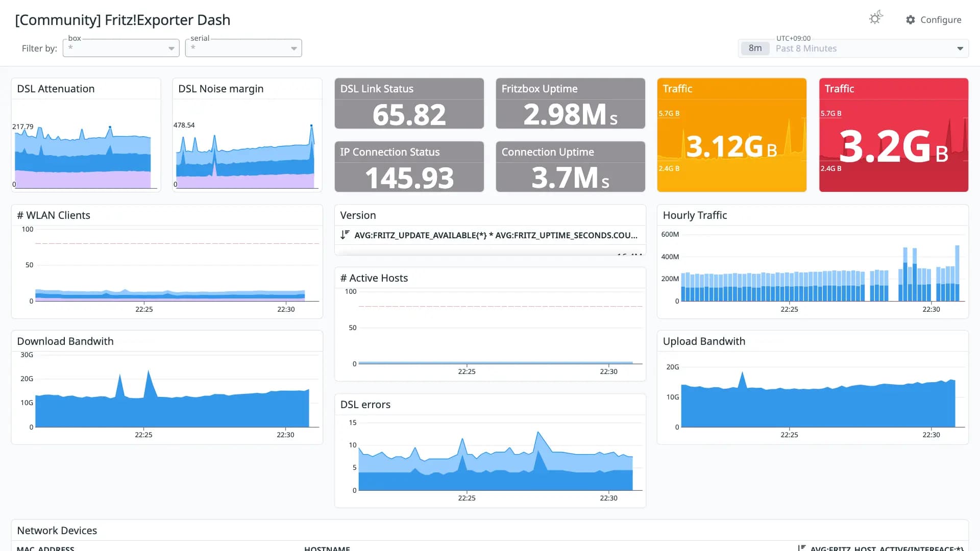Click the DSL Link Status widget title
The image size is (980, 551).
tap(377, 89)
